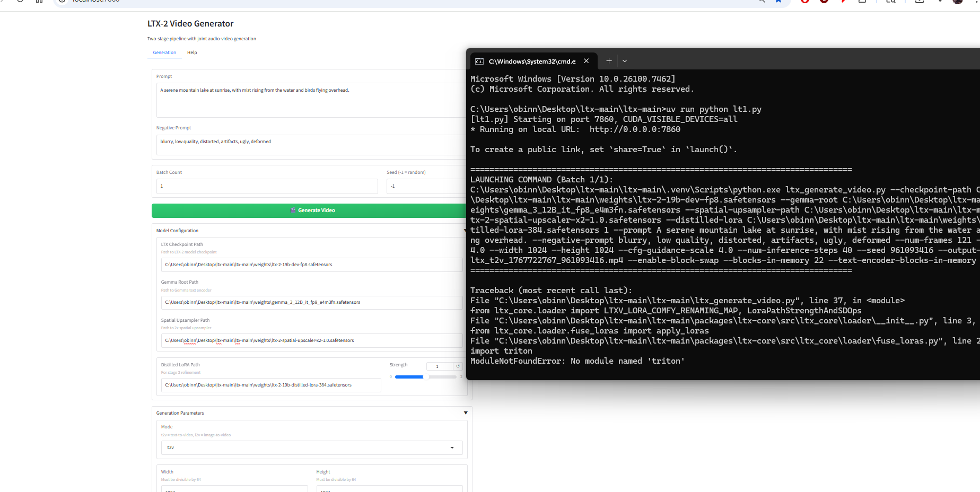Edit the Gemma Root Path field
980x492 pixels.
pyautogui.click(x=312, y=302)
